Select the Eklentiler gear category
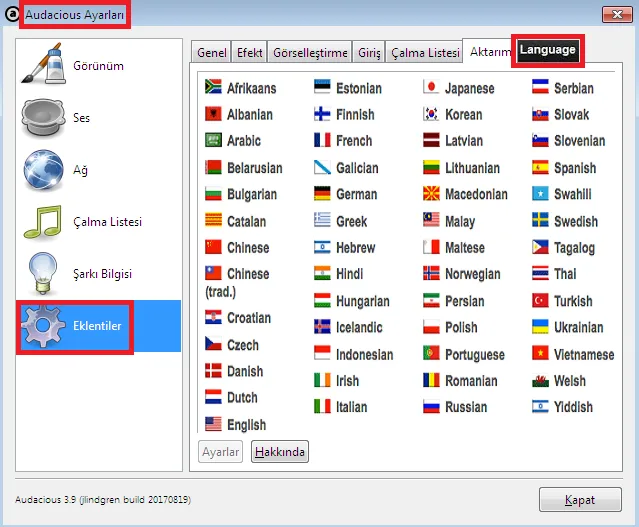639x527 pixels. click(99, 326)
